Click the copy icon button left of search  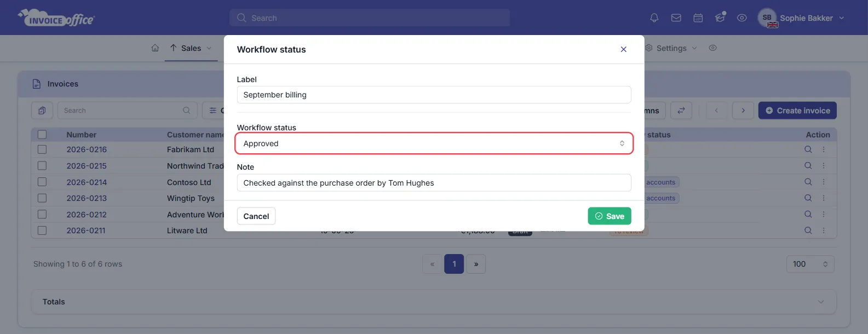pyautogui.click(x=42, y=111)
